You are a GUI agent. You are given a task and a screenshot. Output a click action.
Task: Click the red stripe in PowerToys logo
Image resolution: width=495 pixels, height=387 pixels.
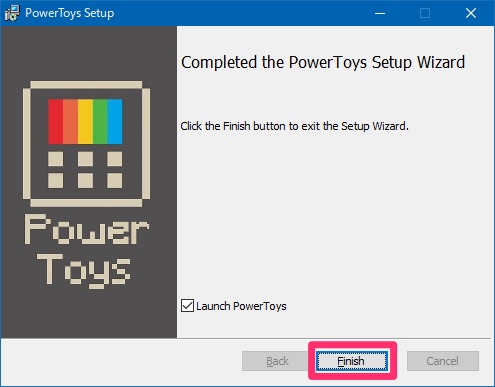click(x=55, y=122)
